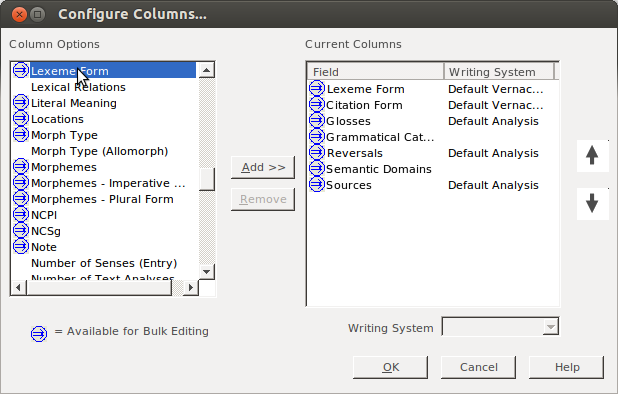Click the bulk-edit icon beside Morph Type
618x394 pixels.
pos(20,135)
